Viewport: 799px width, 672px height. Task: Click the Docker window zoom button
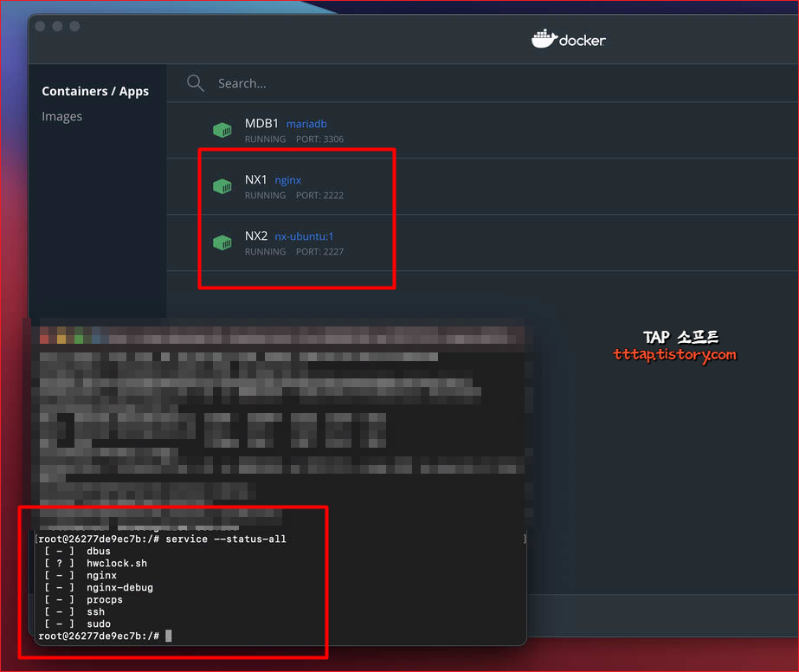click(75, 26)
